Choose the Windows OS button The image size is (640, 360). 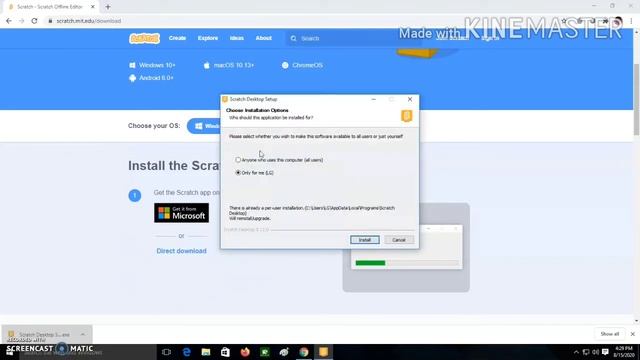pos(204,126)
